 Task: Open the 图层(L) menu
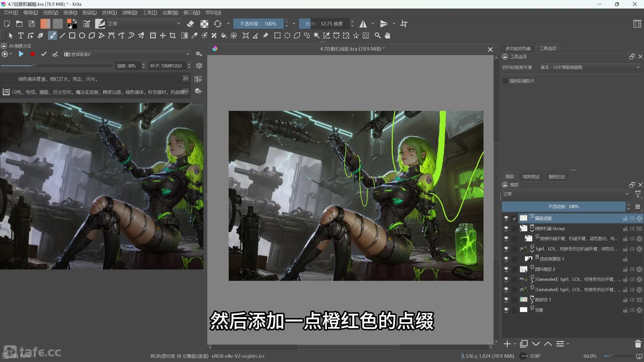click(x=90, y=12)
